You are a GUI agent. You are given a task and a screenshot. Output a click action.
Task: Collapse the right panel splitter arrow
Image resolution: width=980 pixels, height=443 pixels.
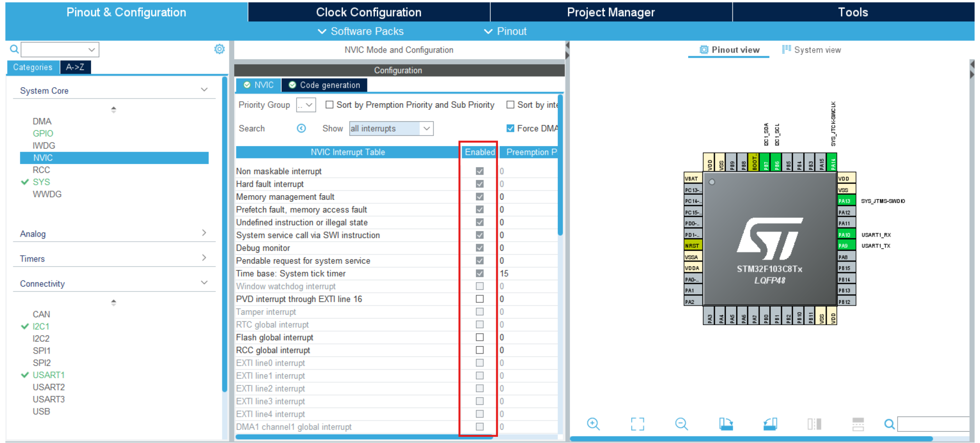(972, 75)
